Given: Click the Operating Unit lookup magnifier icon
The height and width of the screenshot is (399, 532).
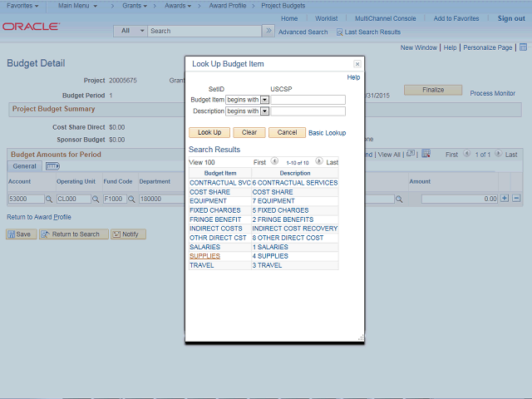Looking at the screenshot, I should 96,199.
